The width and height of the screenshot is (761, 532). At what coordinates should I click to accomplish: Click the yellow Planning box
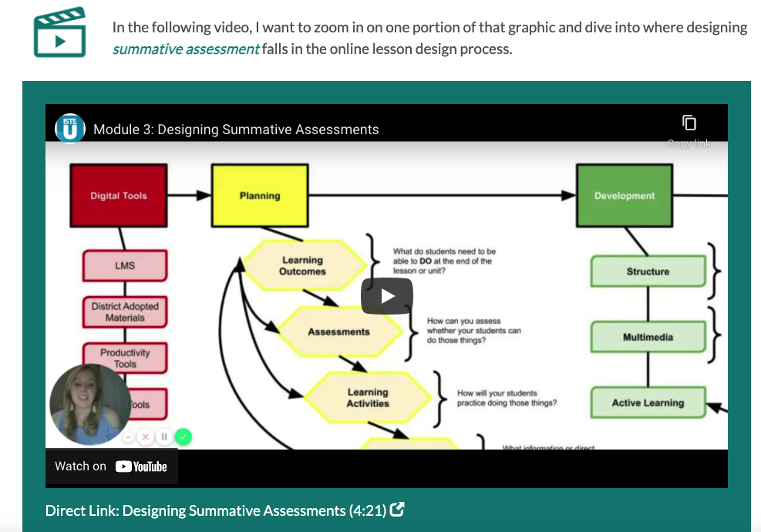coord(260,196)
